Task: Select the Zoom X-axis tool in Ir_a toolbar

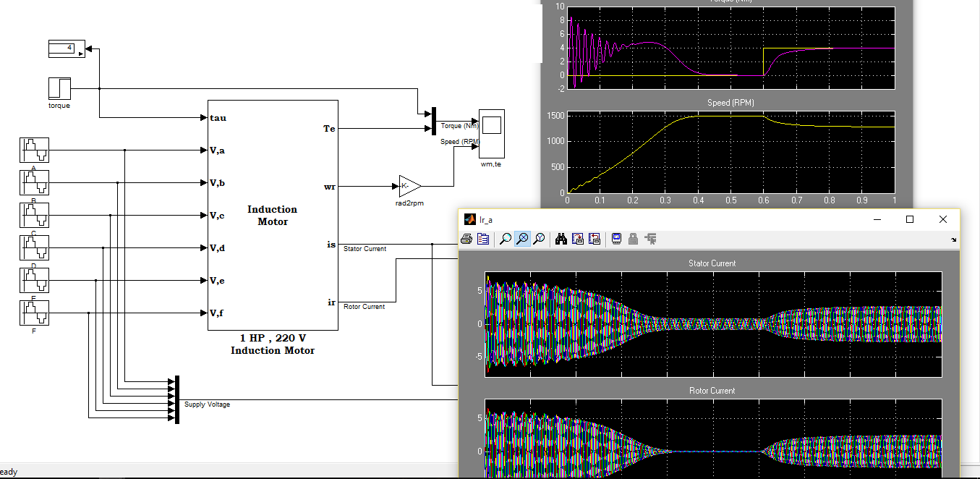Action: pos(522,239)
